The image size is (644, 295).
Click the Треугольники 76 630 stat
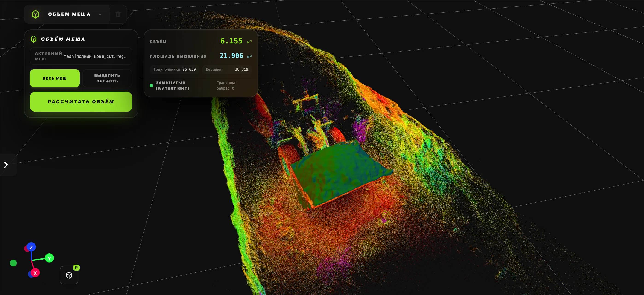(x=175, y=69)
